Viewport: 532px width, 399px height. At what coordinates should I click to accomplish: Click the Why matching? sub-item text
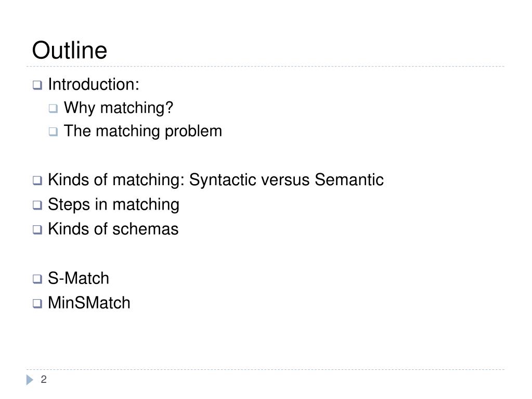pos(119,108)
